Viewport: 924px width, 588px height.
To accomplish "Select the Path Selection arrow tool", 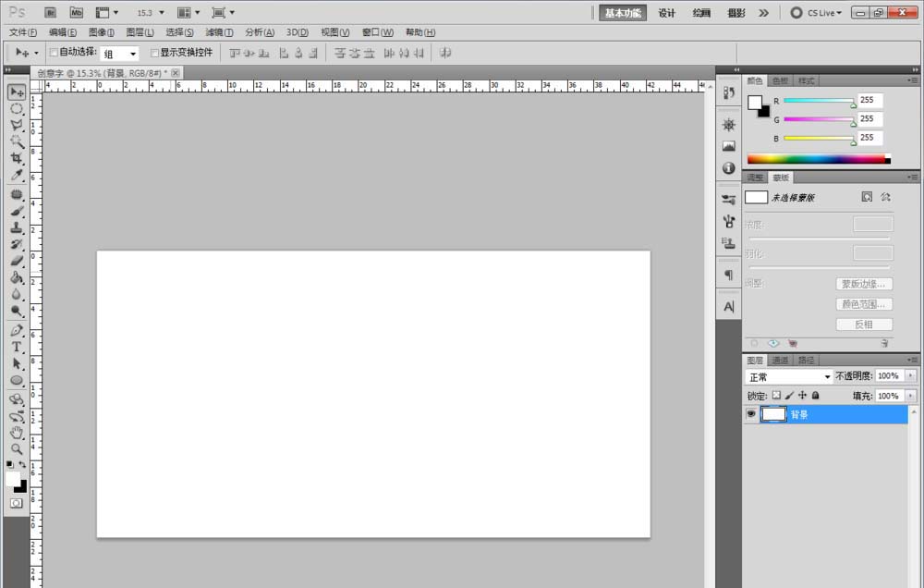I will [17, 363].
